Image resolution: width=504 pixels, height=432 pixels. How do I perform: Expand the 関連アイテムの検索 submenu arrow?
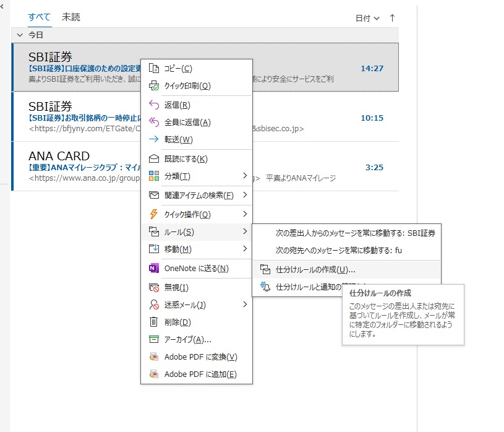click(x=246, y=194)
